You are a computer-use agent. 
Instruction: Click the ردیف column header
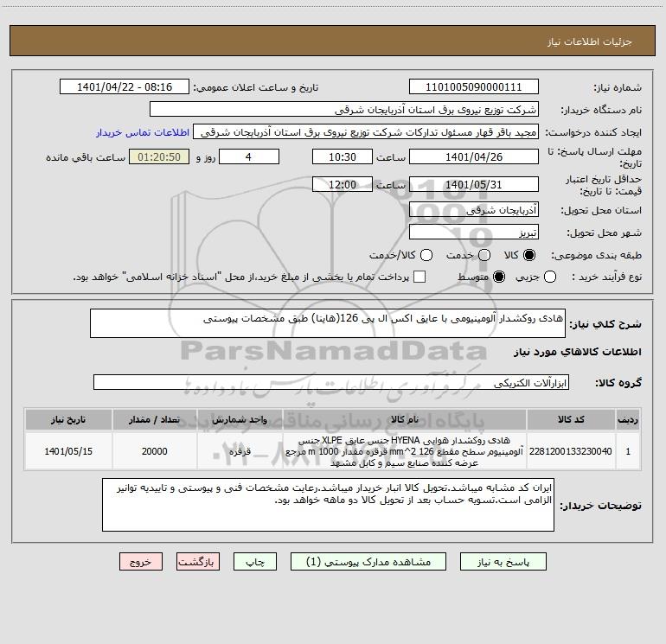click(628, 419)
